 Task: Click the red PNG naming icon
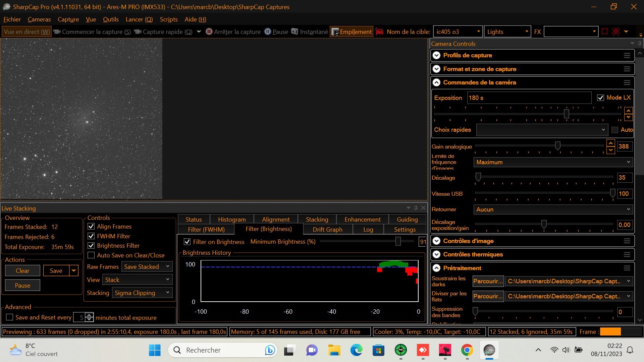pyautogui.click(x=379, y=32)
